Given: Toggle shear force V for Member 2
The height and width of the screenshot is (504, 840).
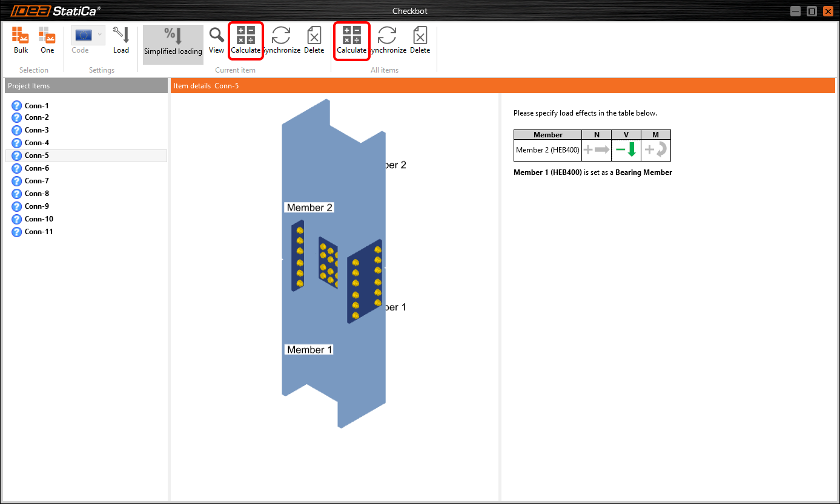Looking at the screenshot, I should (626, 150).
